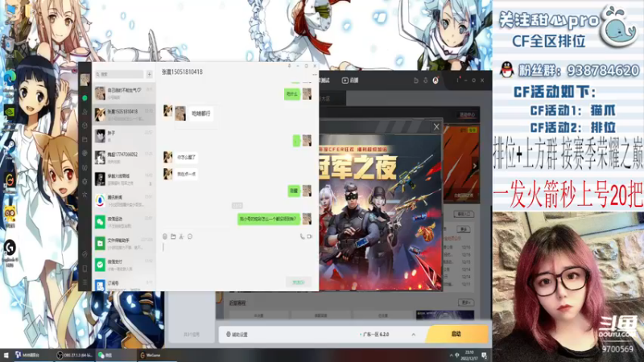This screenshot has height=362, width=644.
Task: Open WeChat Moments aperture icon
Action: (x=85, y=153)
